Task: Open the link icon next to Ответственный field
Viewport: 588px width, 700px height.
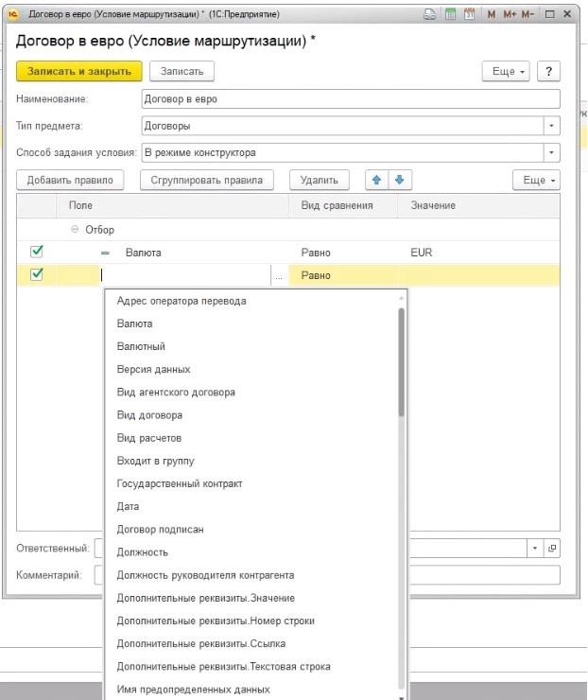Action: (x=552, y=548)
